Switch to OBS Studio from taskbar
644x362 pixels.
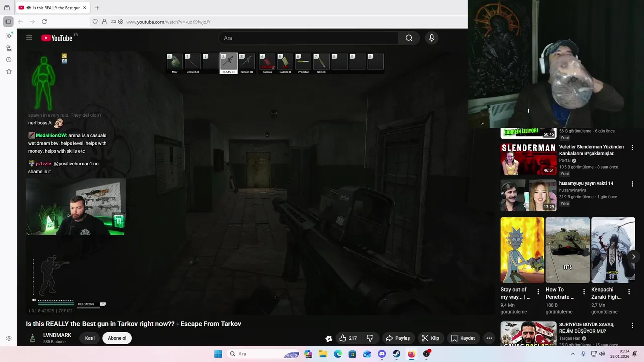(427, 354)
